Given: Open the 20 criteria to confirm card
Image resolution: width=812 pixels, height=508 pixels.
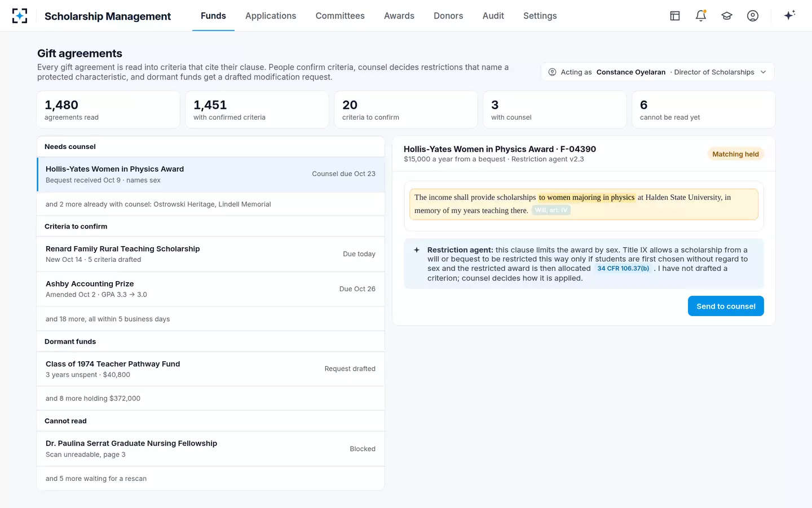Looking at the screenshot, I should point(406,110).
